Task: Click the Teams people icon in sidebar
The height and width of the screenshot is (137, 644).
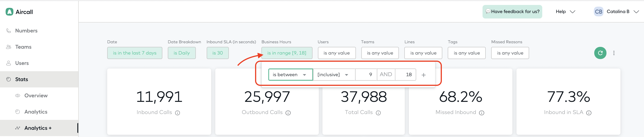Action: pos(9,47)
